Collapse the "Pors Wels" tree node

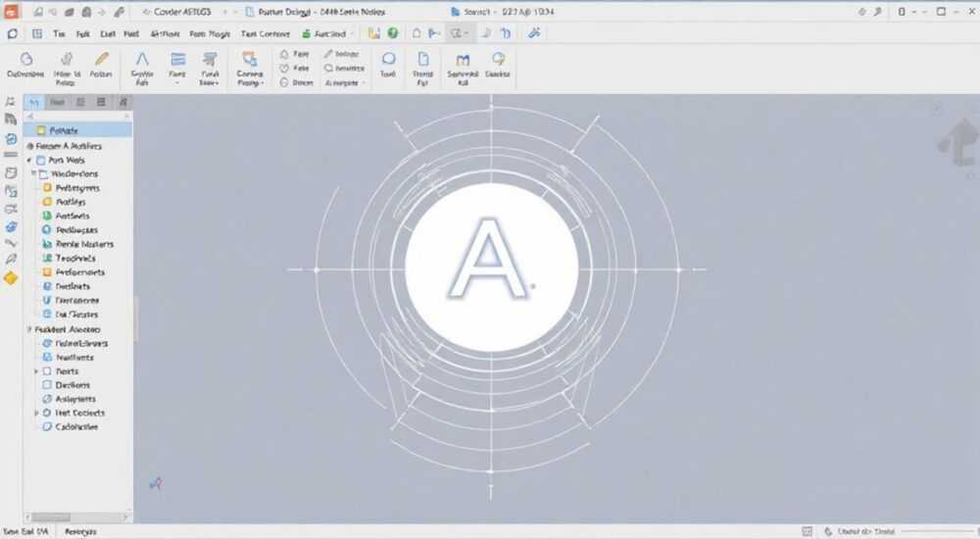(28, 160)
